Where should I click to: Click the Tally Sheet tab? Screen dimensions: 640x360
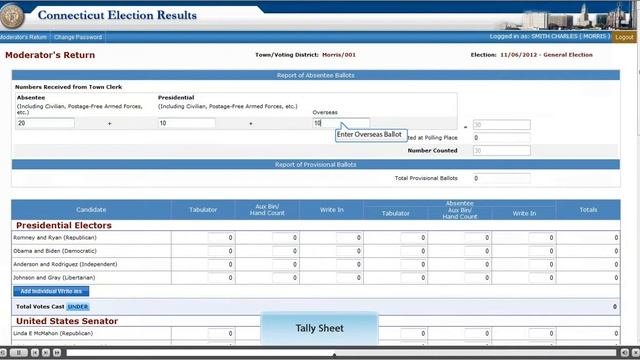[x=320, y=328]
